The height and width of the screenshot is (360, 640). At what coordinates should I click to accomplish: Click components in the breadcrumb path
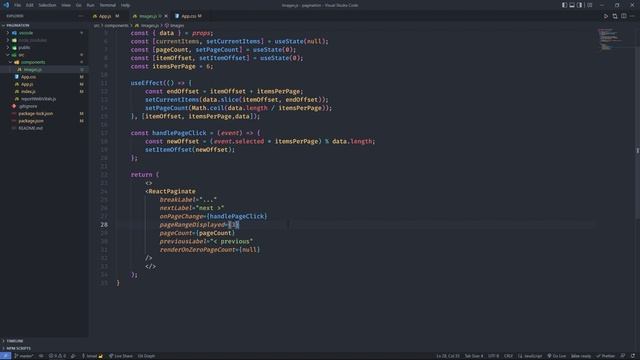coord(116,25)
